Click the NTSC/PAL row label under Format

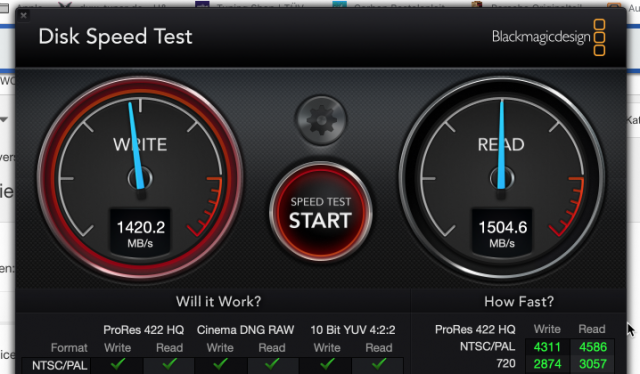60,365
